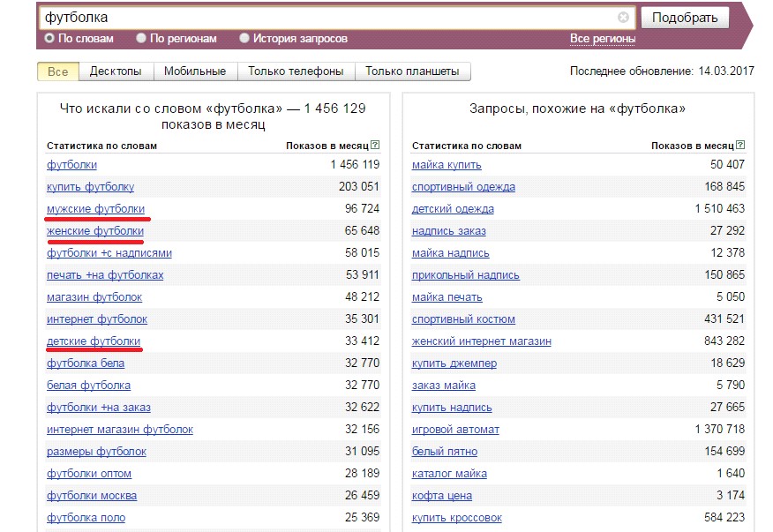
Task: Open the «Все регионы» link
Action: tap(601, 39)
